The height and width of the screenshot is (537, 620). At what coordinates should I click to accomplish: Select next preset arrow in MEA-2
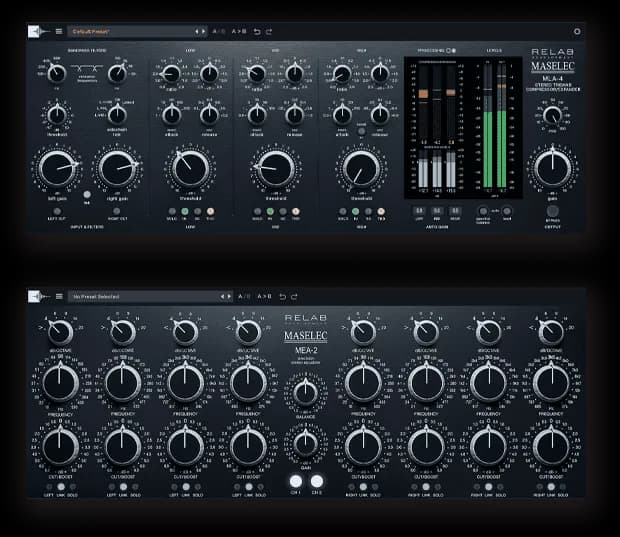click(229, 296)
